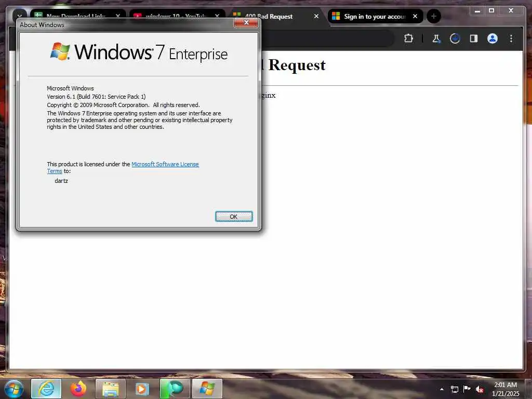Toggle the browser side panel
This screenshot has width=532, height=399.
click(x=474, y=38)
